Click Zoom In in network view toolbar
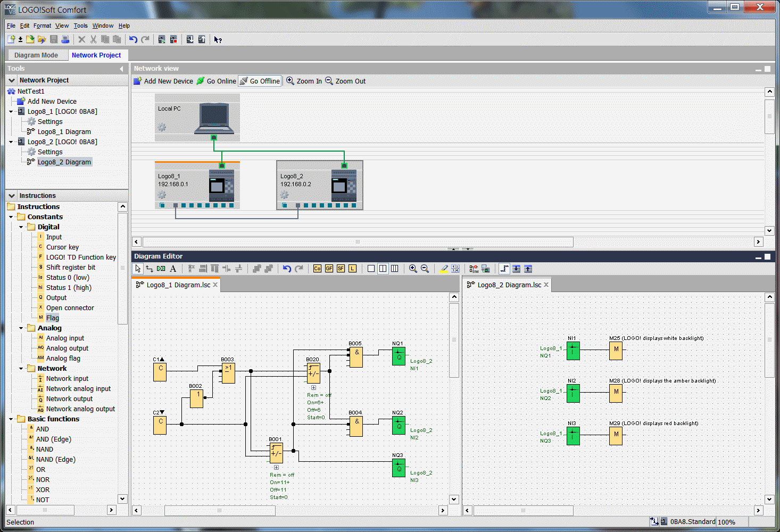 [304, 81]
